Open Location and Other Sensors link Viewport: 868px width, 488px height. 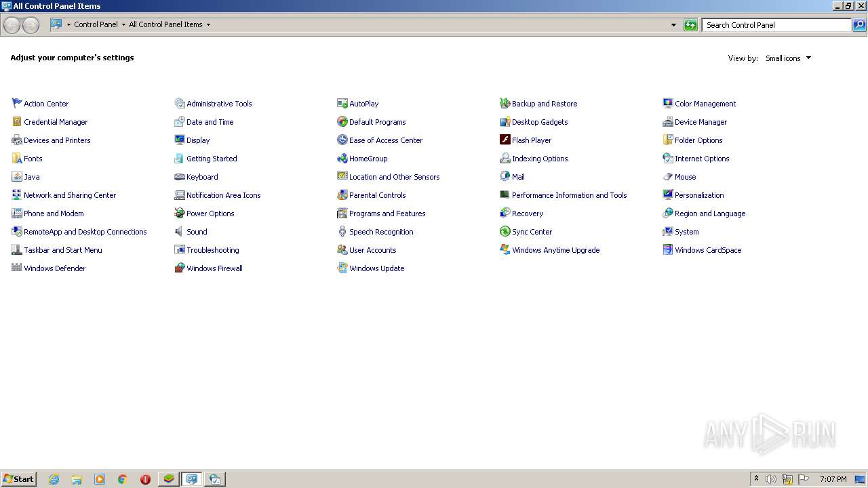[x=394, y=177]
